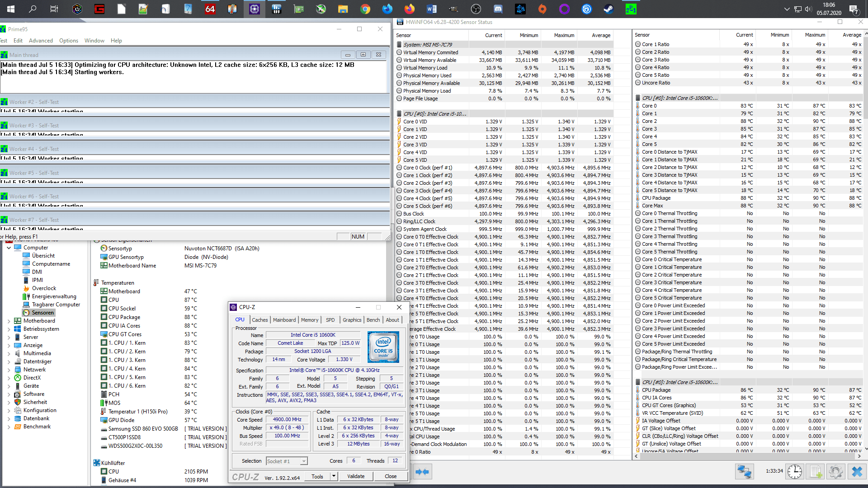Open Discord from the taskbar

[498, 9]
